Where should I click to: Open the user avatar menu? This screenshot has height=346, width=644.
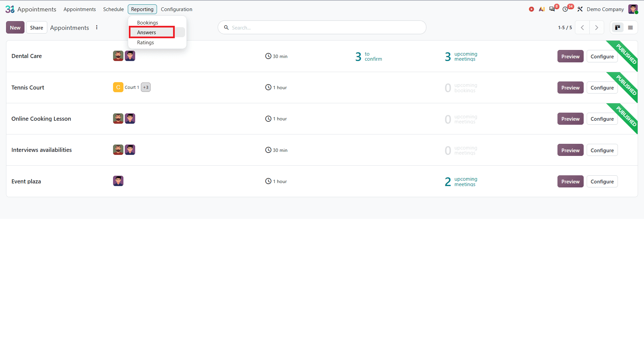click(x=633, y=9)
